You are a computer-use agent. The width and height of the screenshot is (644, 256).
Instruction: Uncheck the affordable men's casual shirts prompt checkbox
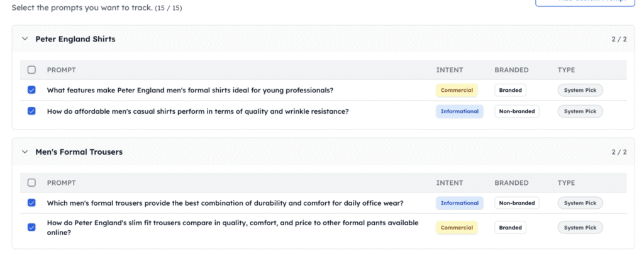tap(31, 111)
